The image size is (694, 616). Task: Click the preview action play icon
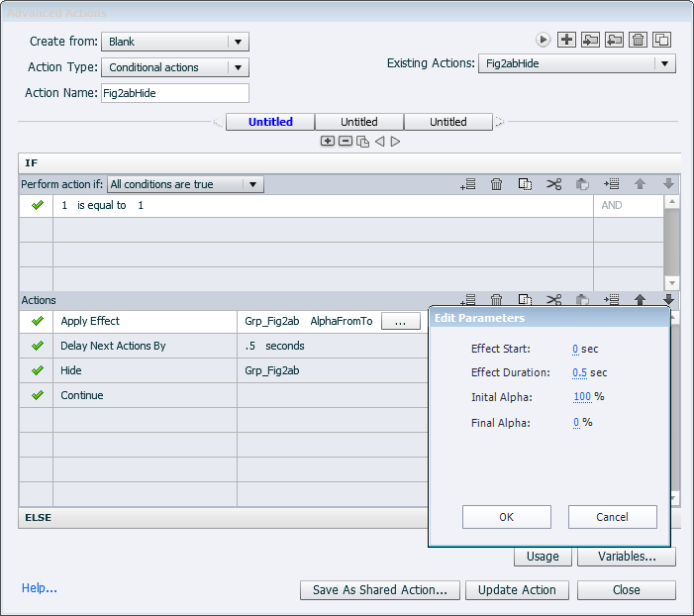[x=544, y=40]
